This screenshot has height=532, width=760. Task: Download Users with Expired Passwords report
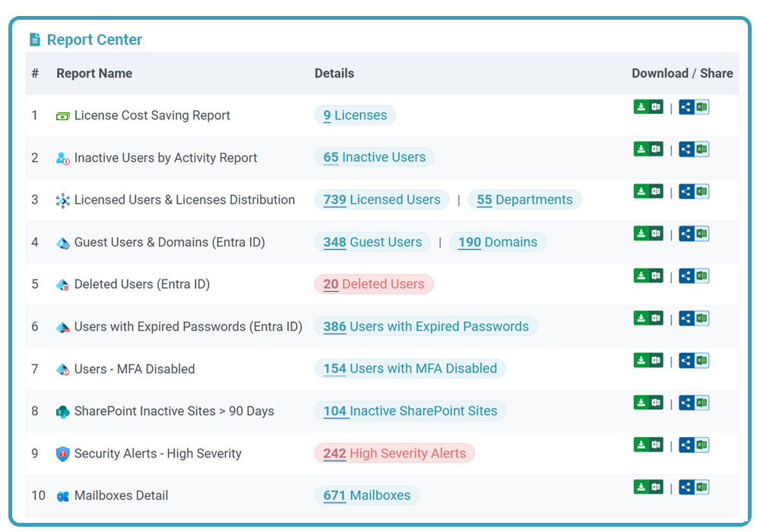pyautogui.click(x=648, y=318)
